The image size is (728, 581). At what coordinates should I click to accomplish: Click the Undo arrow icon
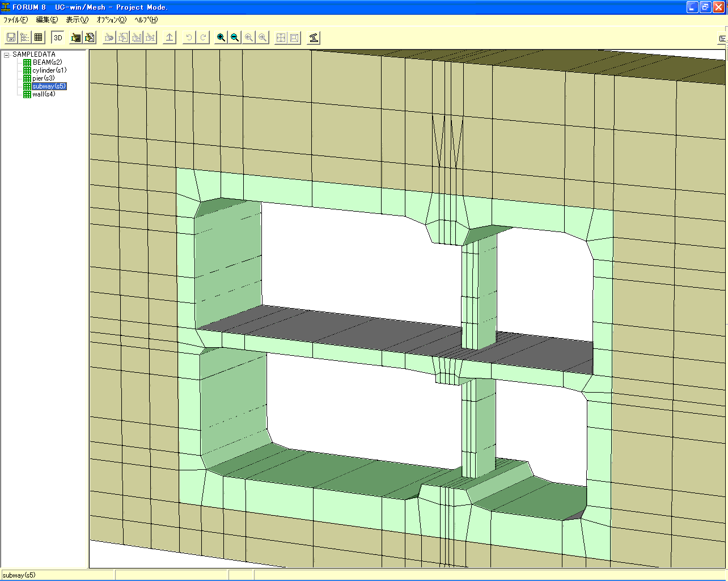pos(189,37)
